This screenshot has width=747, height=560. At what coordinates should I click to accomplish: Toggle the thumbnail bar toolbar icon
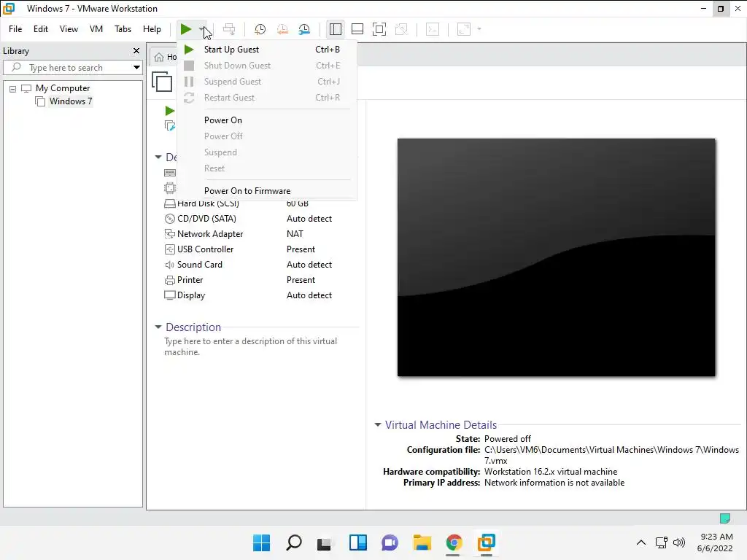[x=357, y=29]
